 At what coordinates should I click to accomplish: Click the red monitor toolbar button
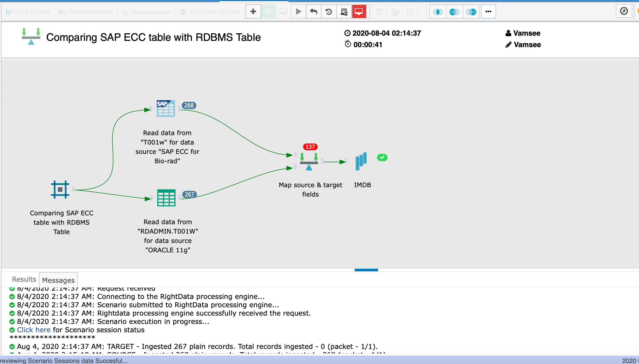[359, 12]
